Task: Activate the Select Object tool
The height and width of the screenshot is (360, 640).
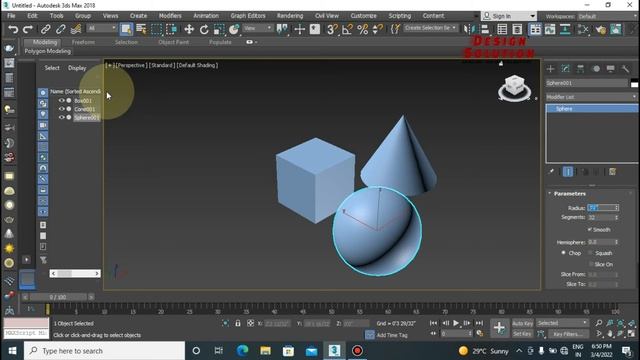Action: click(x=127, y=29)
